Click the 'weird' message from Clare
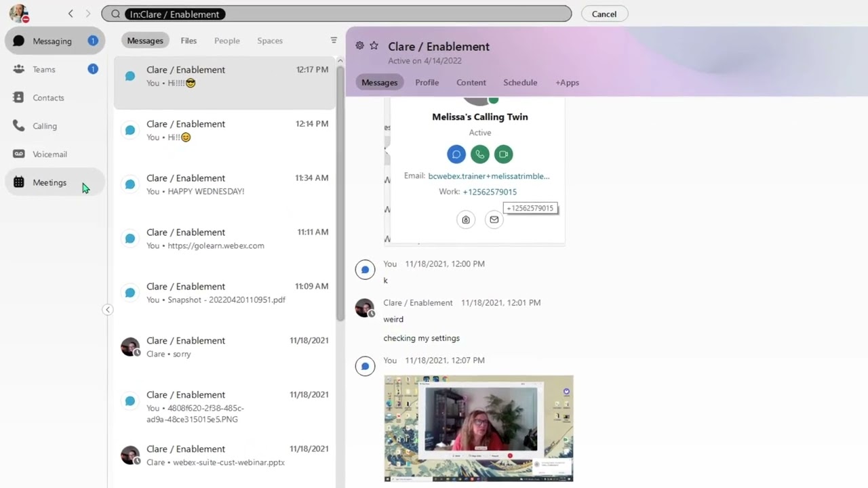Viewport: 868px width, 488px height. coord(393,319)
